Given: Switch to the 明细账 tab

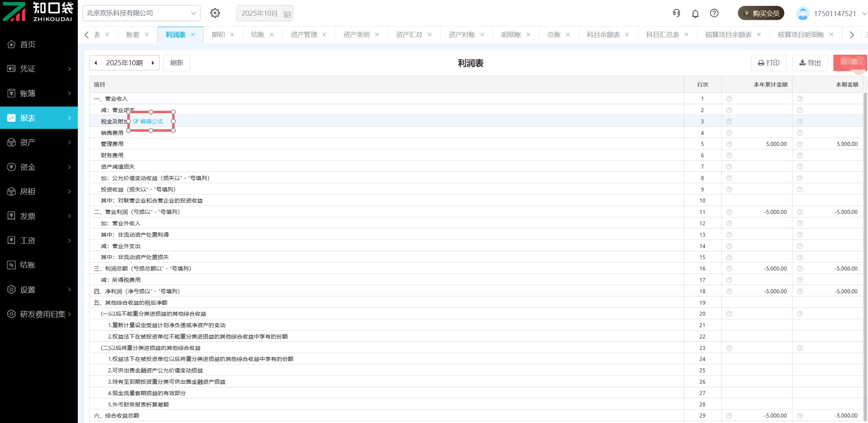Looking at the screenshot, I should [x=511, y=35].
